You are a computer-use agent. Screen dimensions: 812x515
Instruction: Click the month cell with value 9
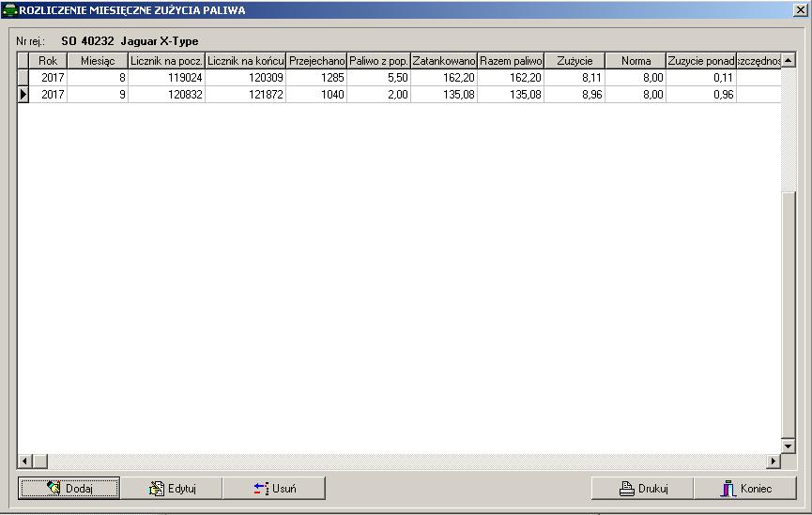coord(98,94)
